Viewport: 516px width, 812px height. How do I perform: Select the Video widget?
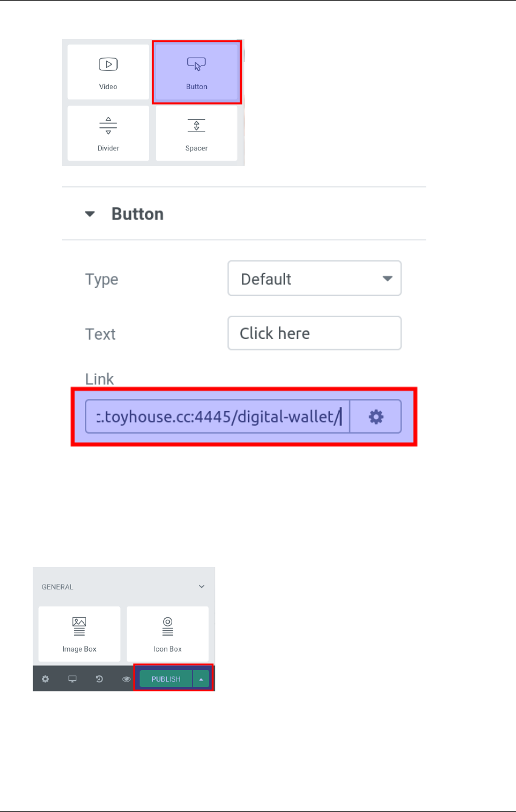point(108,72)
